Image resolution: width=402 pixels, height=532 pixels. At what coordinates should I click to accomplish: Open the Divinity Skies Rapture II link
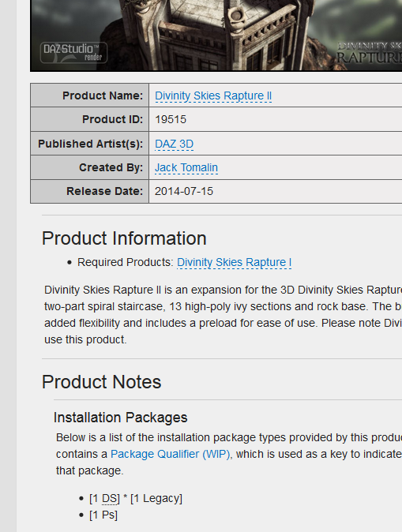tap(213, 96)
